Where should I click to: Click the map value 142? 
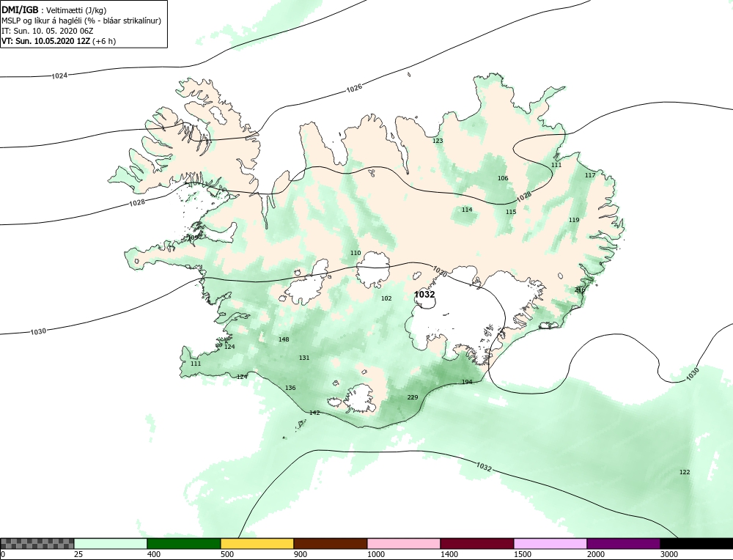314,413
